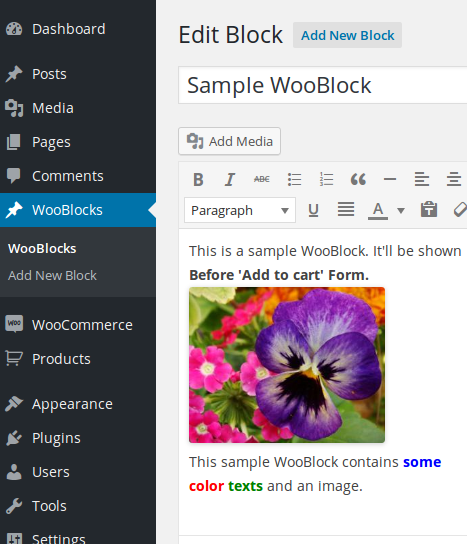This screenshot has width=467, height=544.
Task: Expand the text color picker arrow
Action: [401, 210]
